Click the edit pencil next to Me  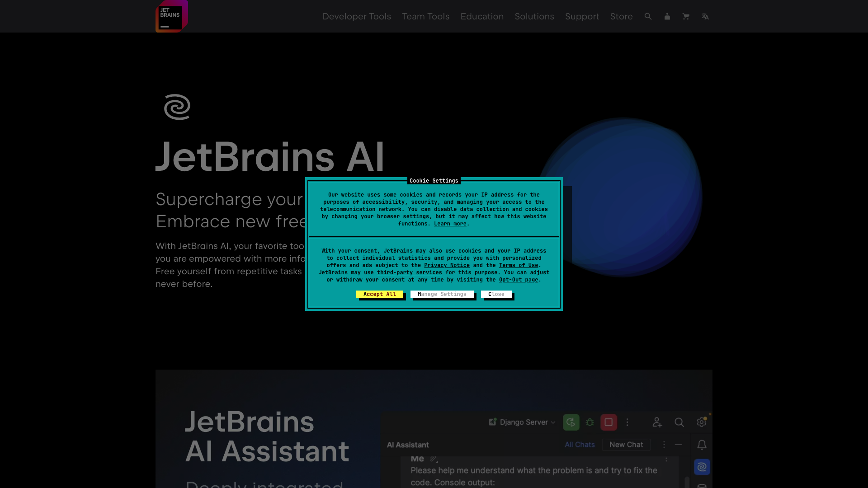[434, 459]
